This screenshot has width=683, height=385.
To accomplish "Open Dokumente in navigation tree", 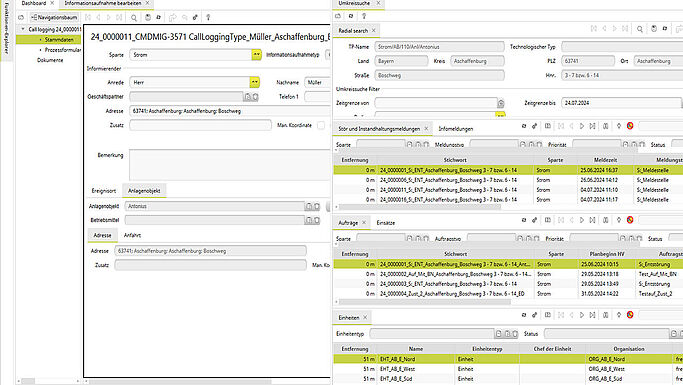I will 50,60.
